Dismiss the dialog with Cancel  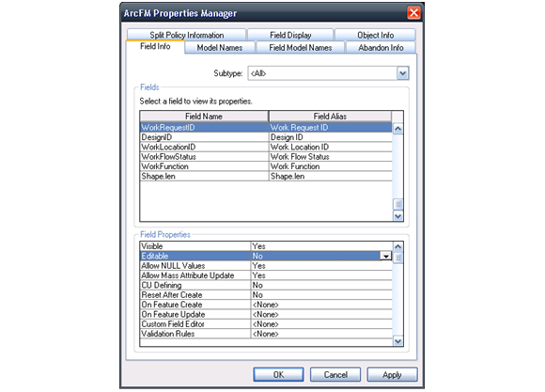(335, 374)
